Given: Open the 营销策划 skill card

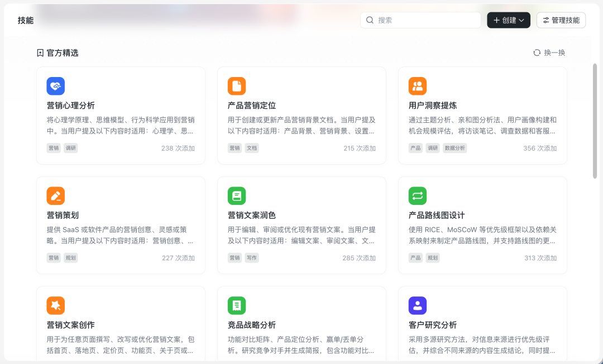Looking at the screenshot, I should click(x=121, y=225).
